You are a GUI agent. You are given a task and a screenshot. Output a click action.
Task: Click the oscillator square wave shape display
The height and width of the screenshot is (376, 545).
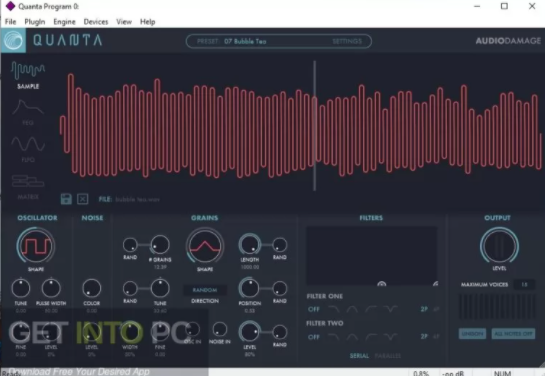click(36, 246)
